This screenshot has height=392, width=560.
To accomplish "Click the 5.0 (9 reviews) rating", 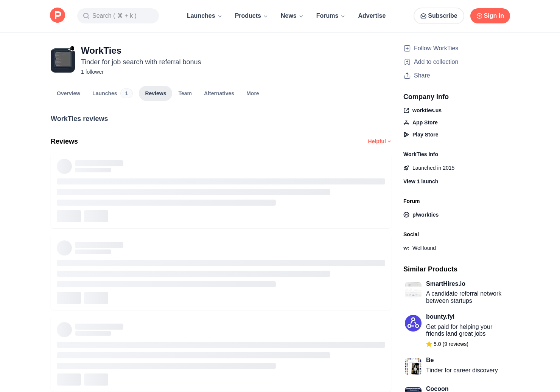I will coord(447,344).
